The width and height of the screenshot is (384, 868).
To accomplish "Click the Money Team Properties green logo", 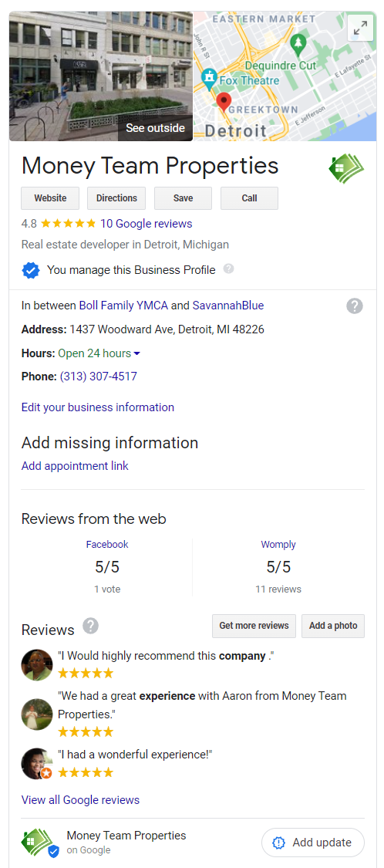I will (x=347, y=169).
